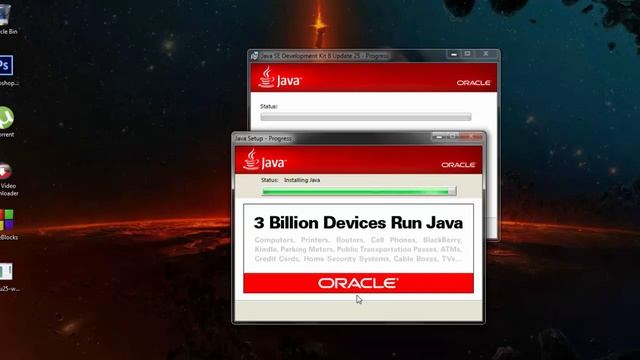Click the 'Kindle, Parking Meters' text line
Image resolution: width=640 pixels, height=360 pixels.
(x=358, y=249)
